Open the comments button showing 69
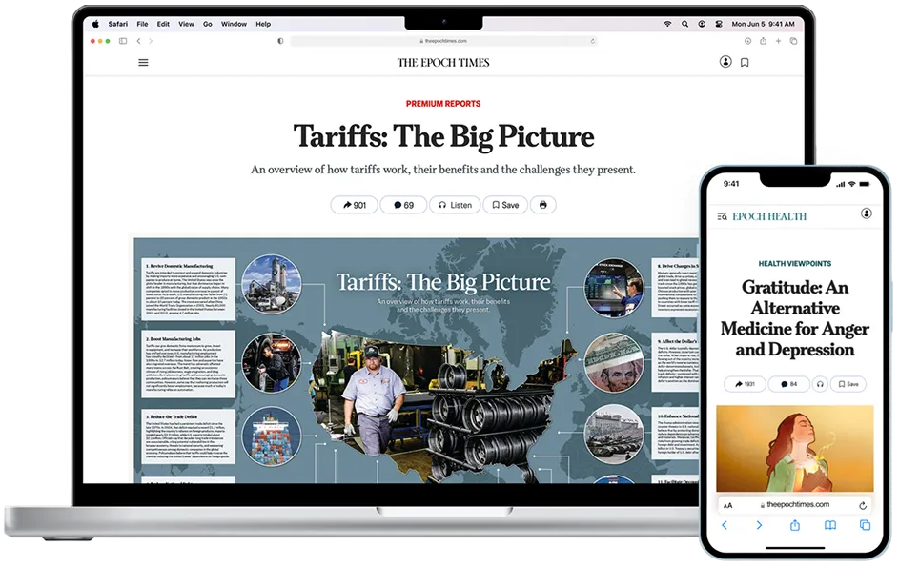The height and width of the screenshot is (588, 899). pos(403,205)
